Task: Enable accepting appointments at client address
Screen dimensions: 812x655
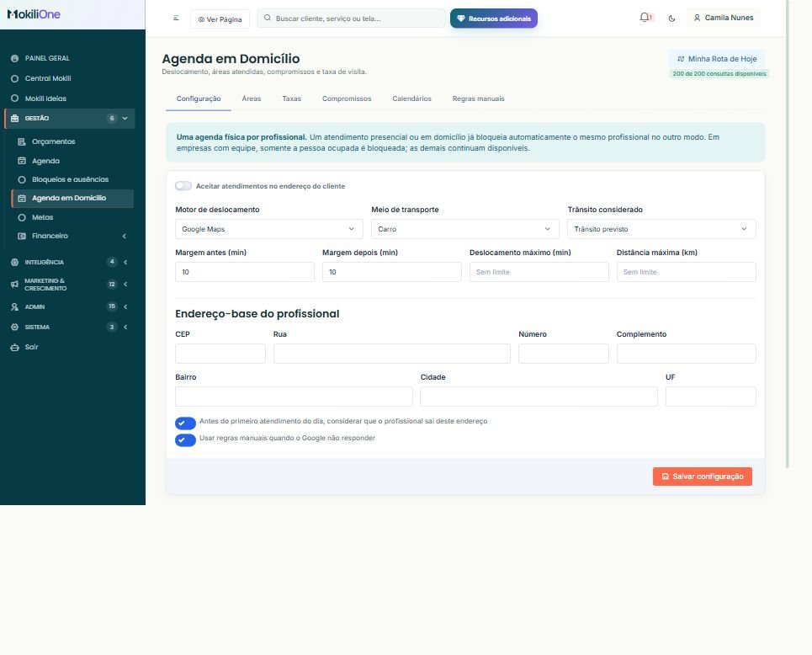Action: point(183,186)
